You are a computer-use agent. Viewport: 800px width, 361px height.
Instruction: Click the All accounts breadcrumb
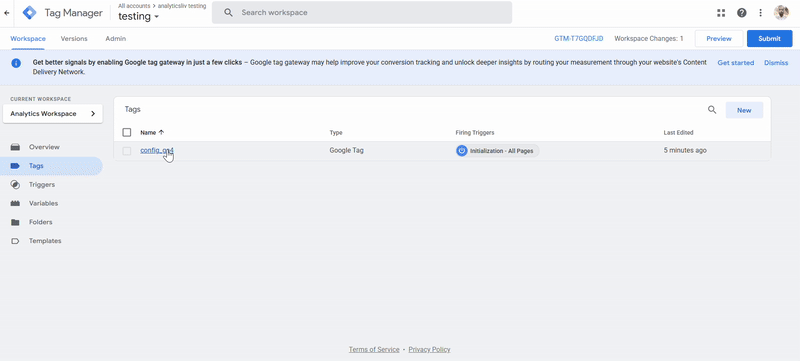(x=134, y=6)
